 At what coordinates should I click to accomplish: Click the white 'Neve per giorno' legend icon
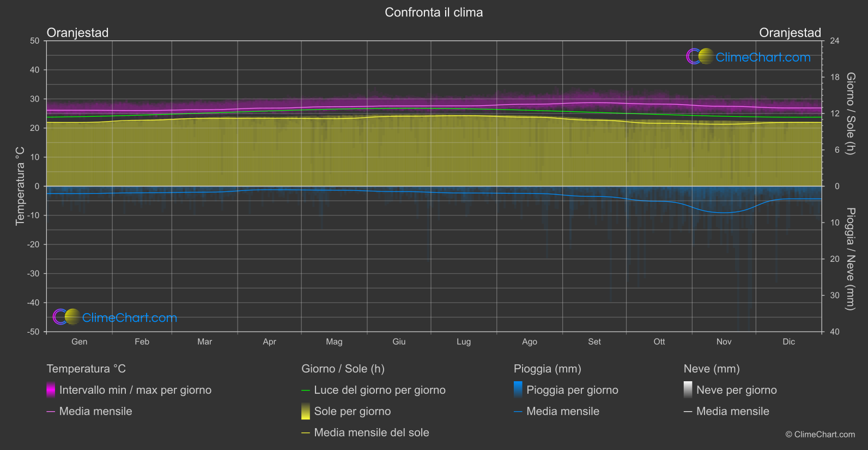click(x=688, y=390)
